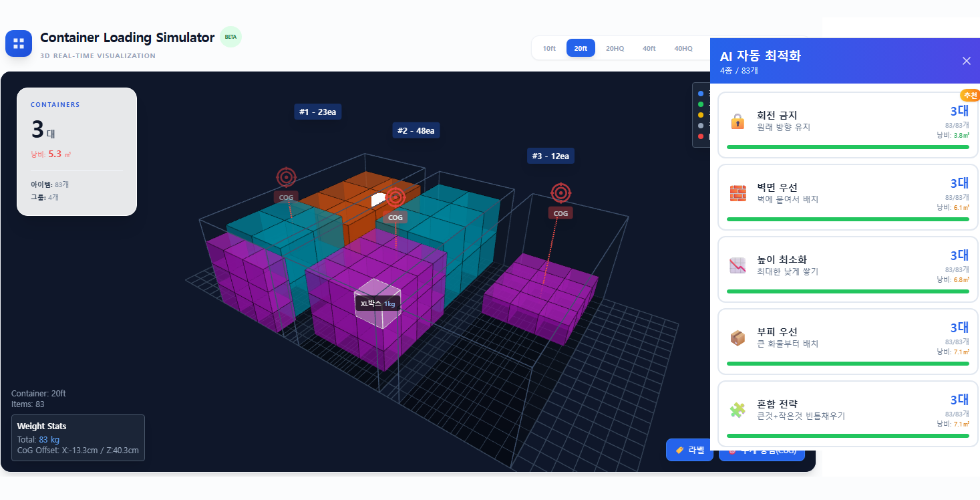Screen dimensions: 980x500
Task: Click the blue legend color dot
Action: coord(700,94)
